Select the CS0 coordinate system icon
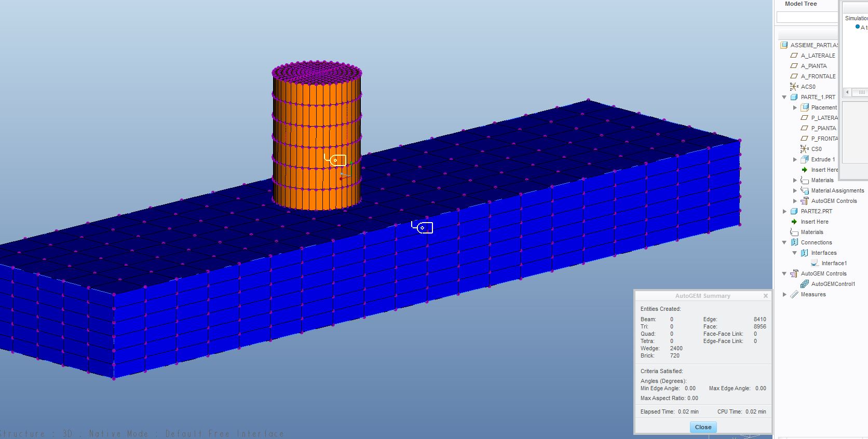Viewport: 868px width, 439px height. pos(804,149)
